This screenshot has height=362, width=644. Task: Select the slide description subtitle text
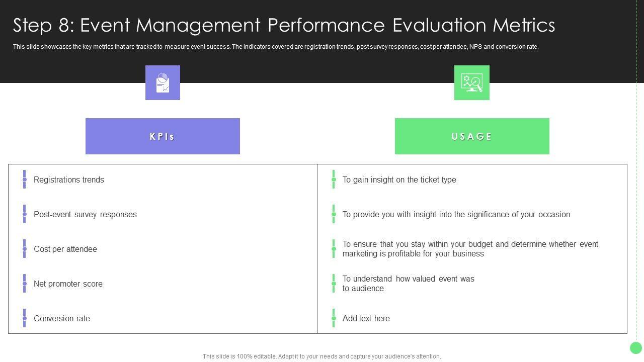(276, 47)
